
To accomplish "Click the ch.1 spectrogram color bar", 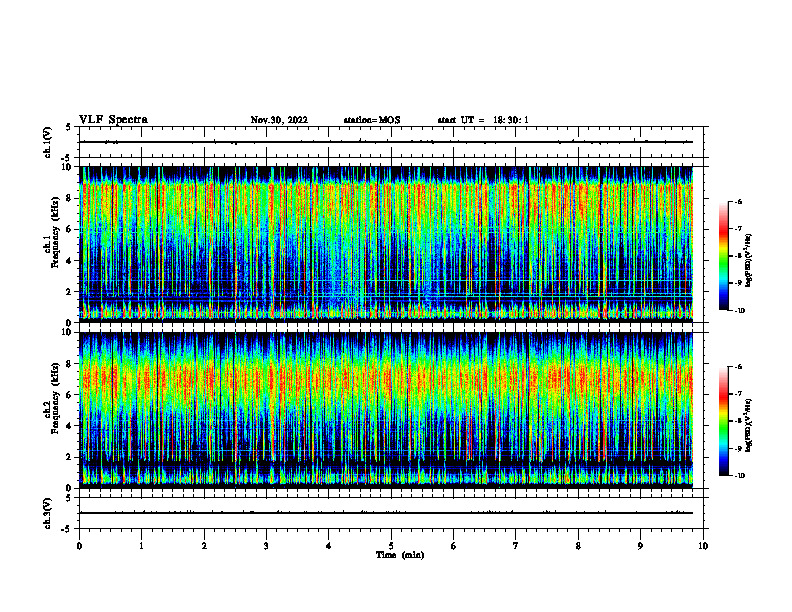I will click(x=723, y=256).
